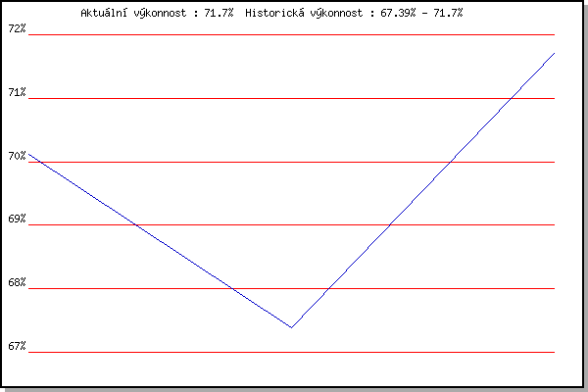Click the 67.39% value in the header

pos(398,14)
